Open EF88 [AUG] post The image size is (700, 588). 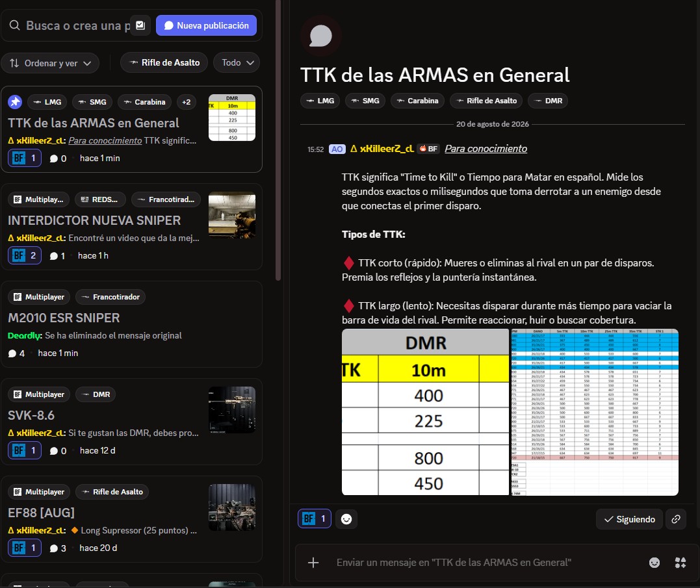click(x=41, y=513)
